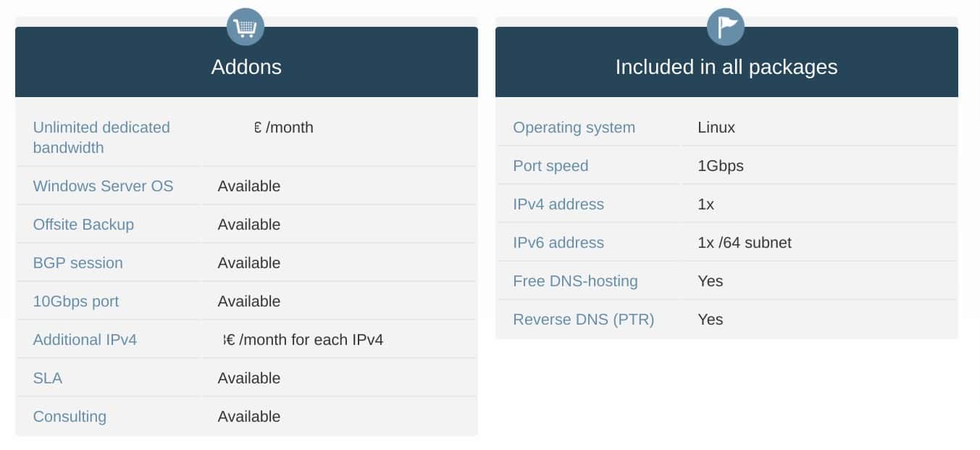
Task: Click the IPv4 address label
Action: tap(558, 204)
